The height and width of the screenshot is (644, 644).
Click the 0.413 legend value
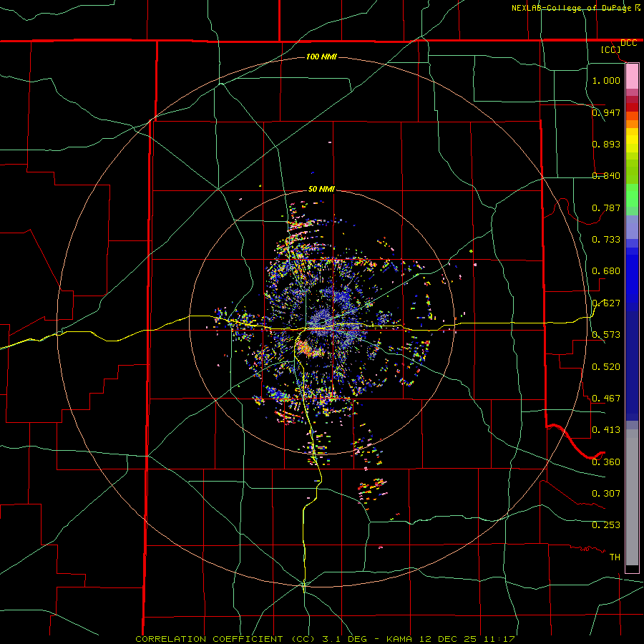click(x=606, y=430)
